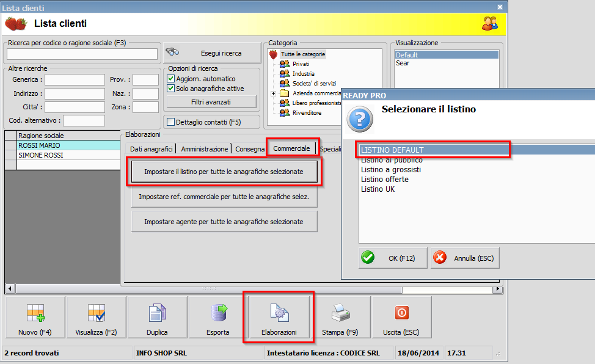Click the people icon next to Industria
595x364 pixels.
(x=284, y=74)
